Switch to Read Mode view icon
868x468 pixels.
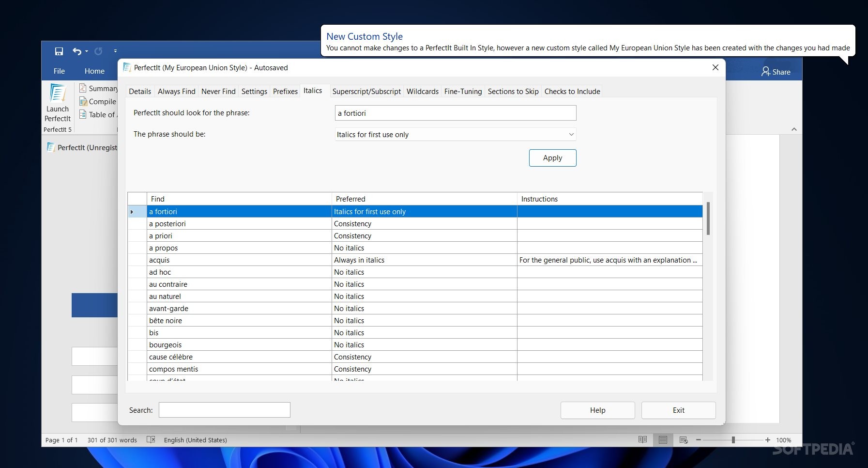point(642,439)
